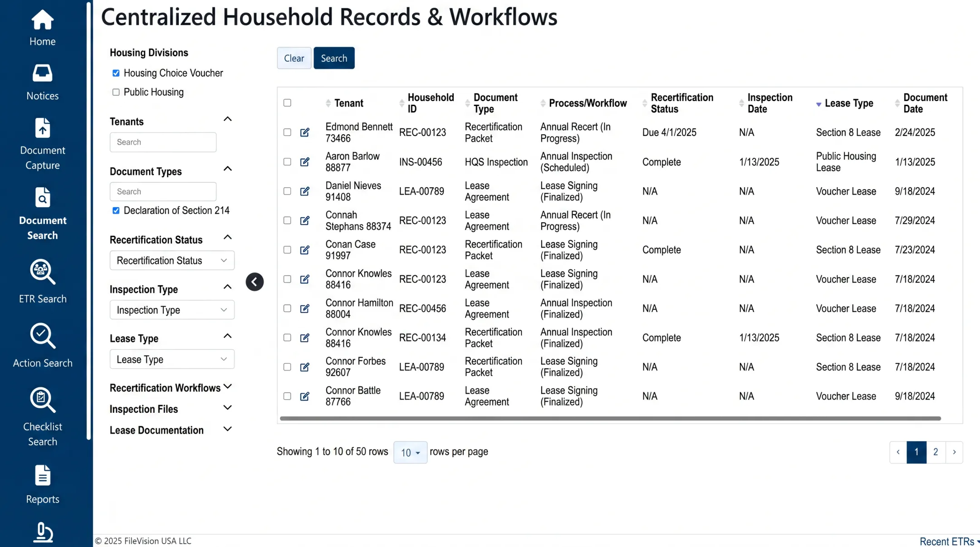
Task: Open the Recertification Status dropdown
Action: pos(172,260)
